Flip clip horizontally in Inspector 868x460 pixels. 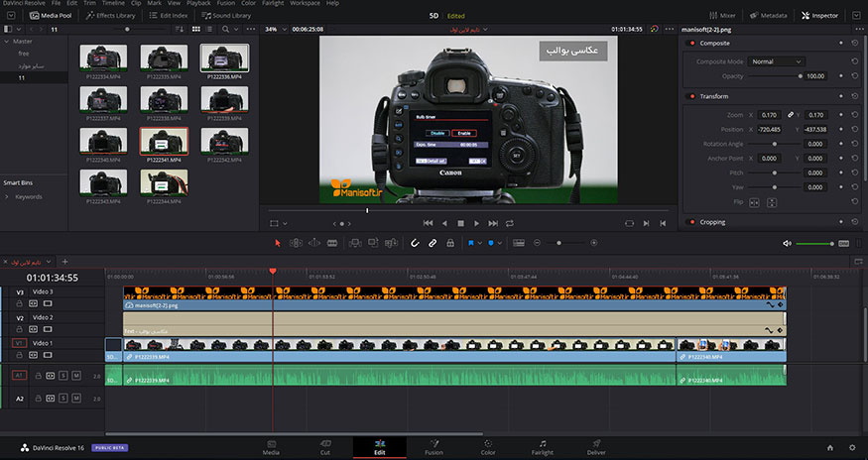coord(754,202)
